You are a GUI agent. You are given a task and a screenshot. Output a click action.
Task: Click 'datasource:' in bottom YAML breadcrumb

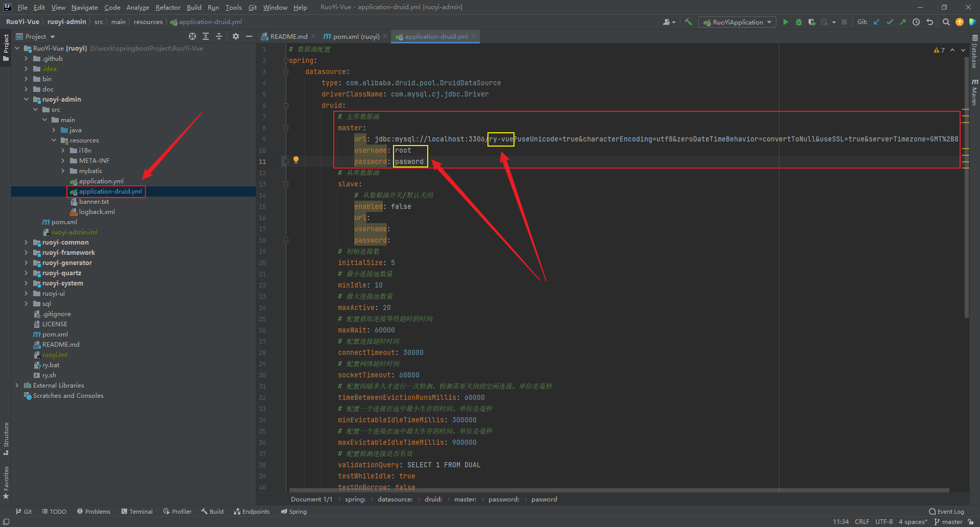pos(395,499)
